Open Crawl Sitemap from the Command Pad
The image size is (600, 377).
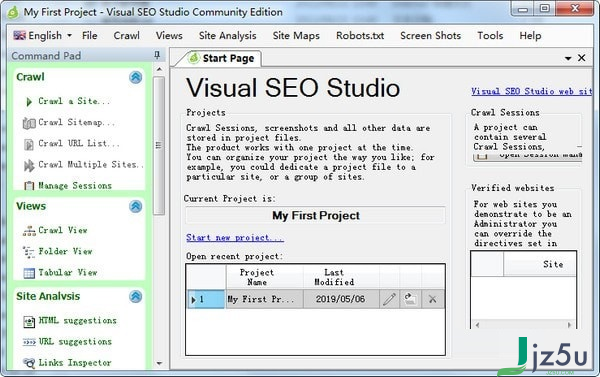tap(76, 122)
